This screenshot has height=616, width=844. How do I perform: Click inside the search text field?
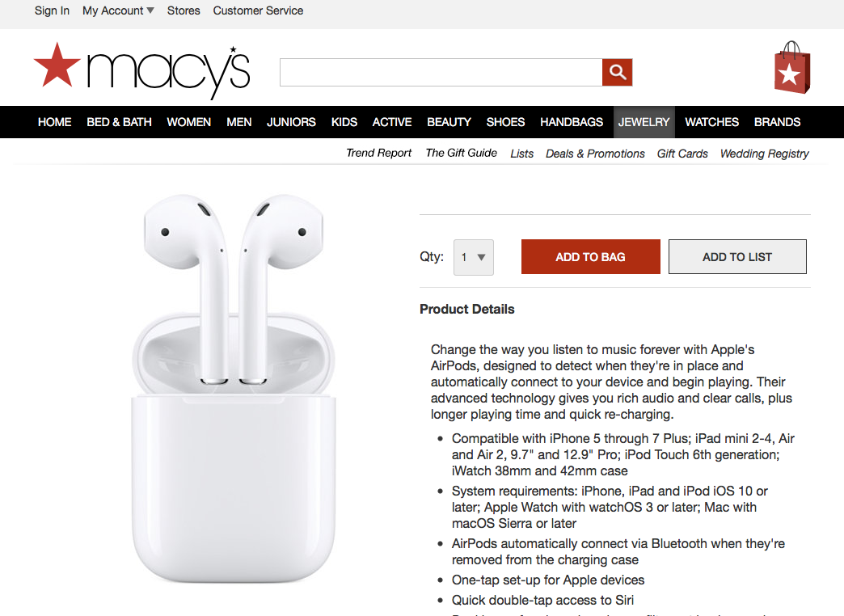pyautogui.click(x=441, y=72)
